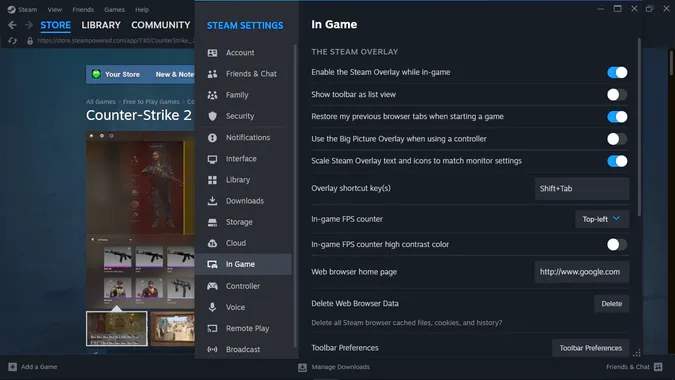This screenshot has height=380, width=675.
Task: Click the Interface monitor icon
Action: point(212,159)
